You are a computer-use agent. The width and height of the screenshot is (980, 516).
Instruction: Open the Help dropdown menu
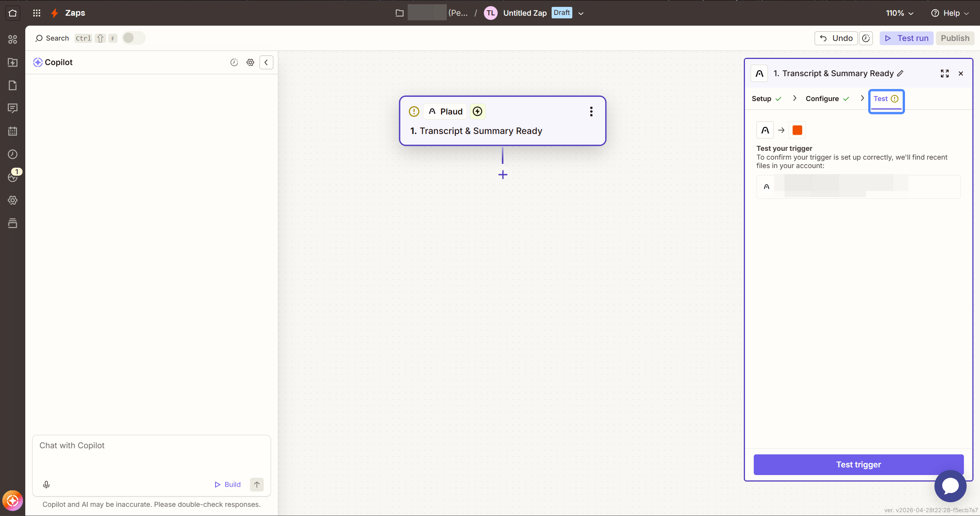(x=950, y=13)
